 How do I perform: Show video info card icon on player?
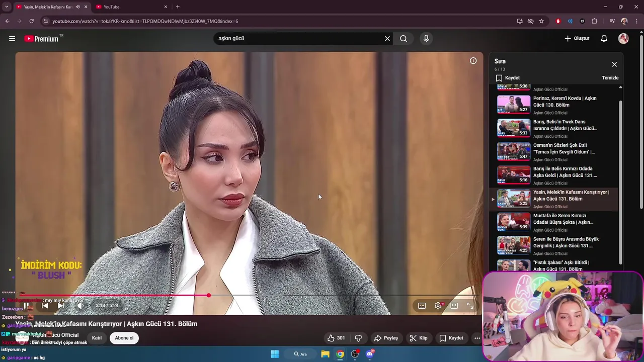473,61
